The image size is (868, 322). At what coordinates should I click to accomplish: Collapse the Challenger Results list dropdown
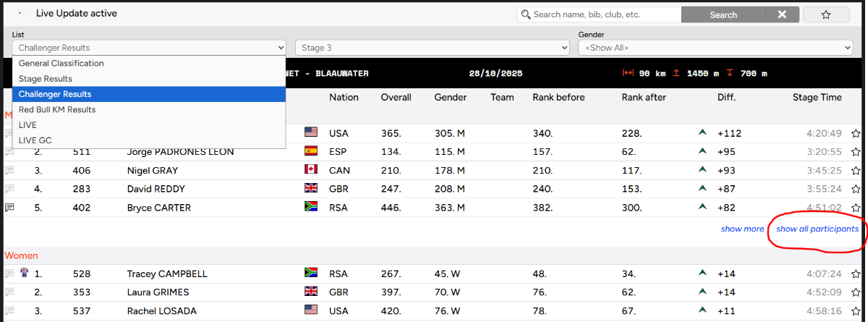(149, 48)
